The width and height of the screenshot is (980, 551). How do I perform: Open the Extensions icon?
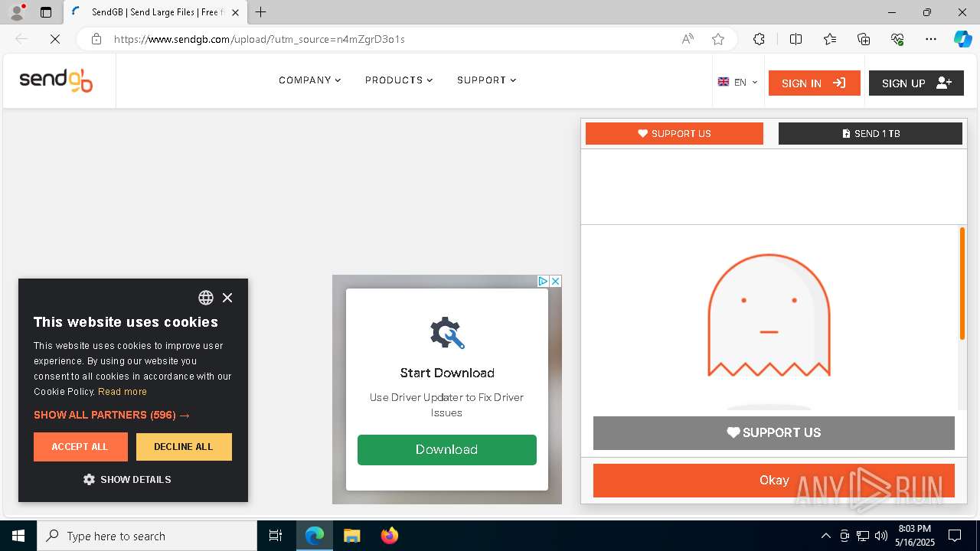point(759,39)
